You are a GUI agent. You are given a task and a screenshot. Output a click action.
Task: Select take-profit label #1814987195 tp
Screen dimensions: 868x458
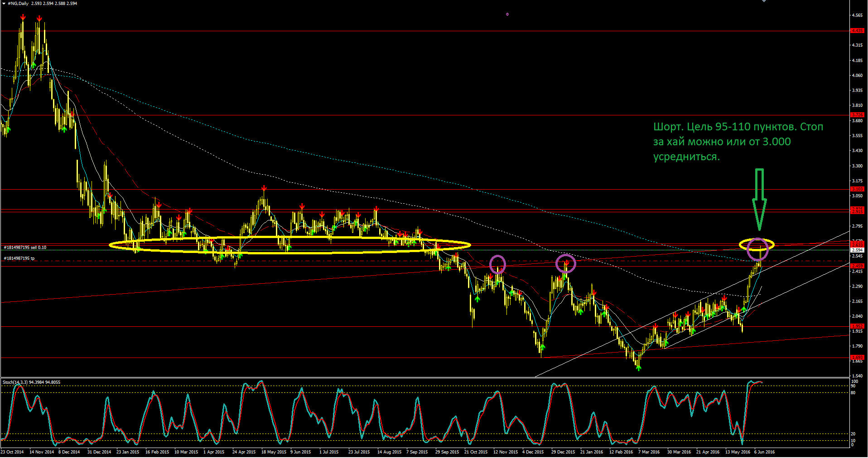pyautogui.click(x=19, y=258)
